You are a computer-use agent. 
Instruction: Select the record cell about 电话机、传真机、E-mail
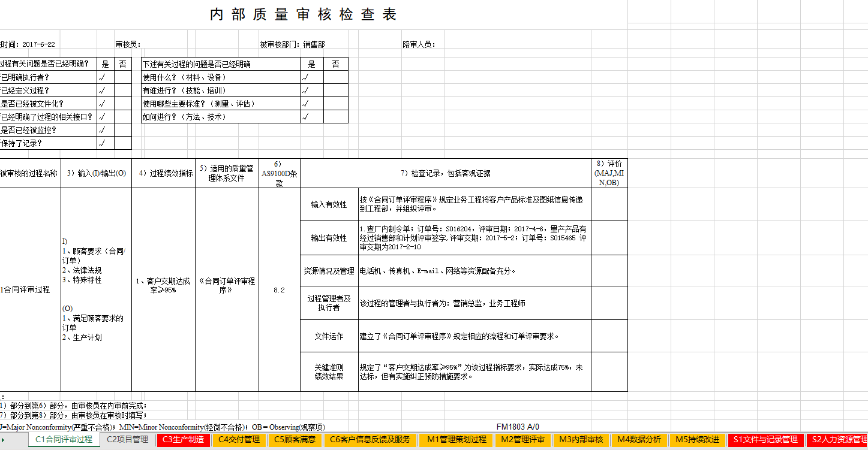[474, 271]
